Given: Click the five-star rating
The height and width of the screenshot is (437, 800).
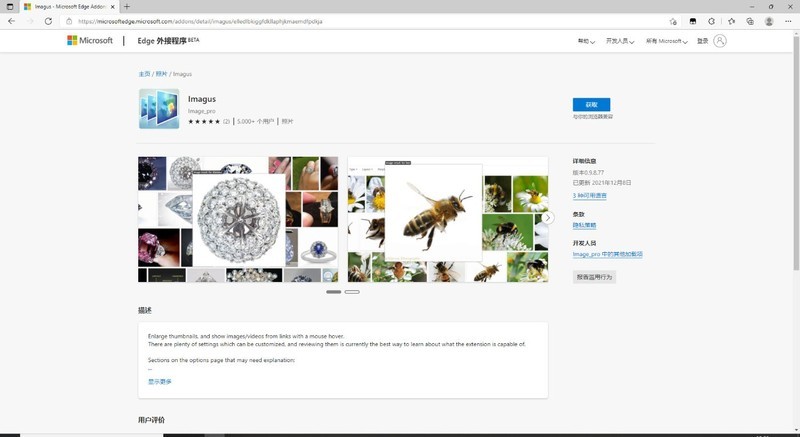Looking at the screenshot, I should pyautogui.click(x=204, y=121).
